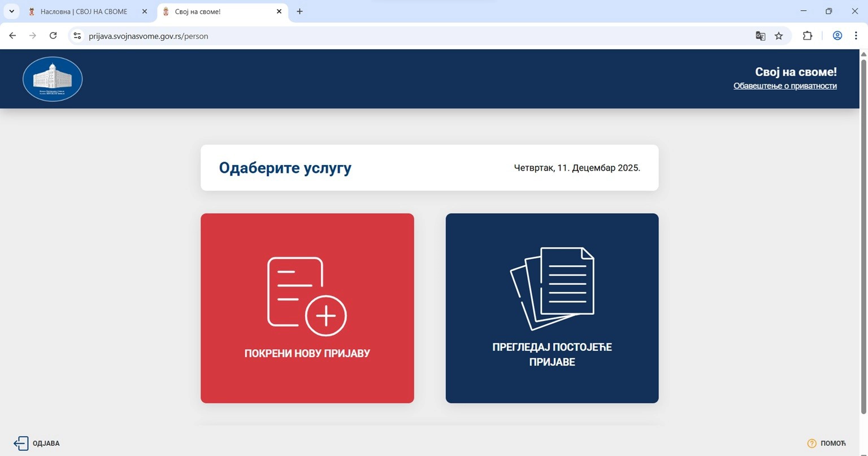Open a new tab with plus button
Viewport: 868px width, 456px height.
(300, 11)
